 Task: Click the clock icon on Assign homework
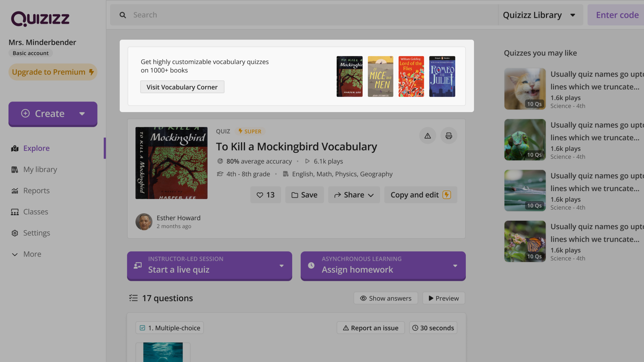point(311,266)
